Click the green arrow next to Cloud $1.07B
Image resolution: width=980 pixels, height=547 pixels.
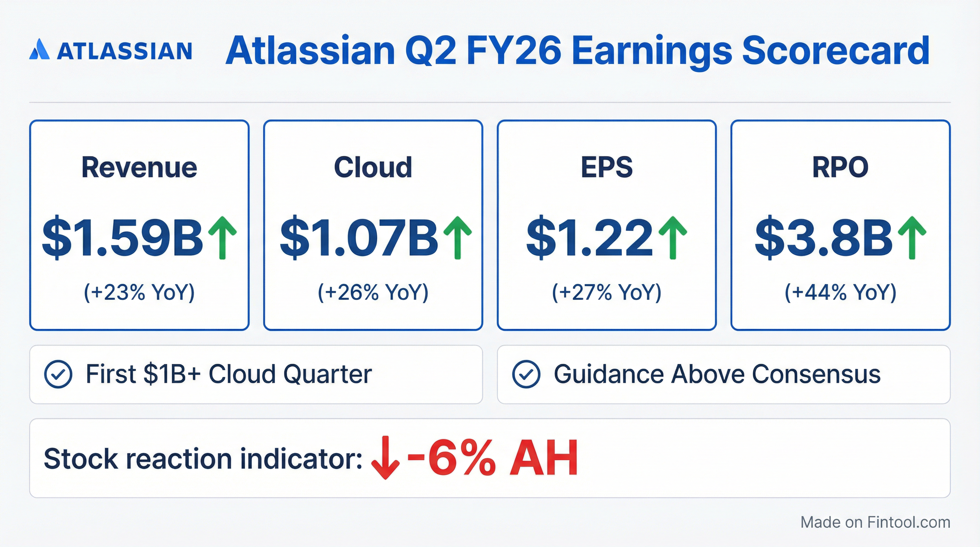pos(458,238)
